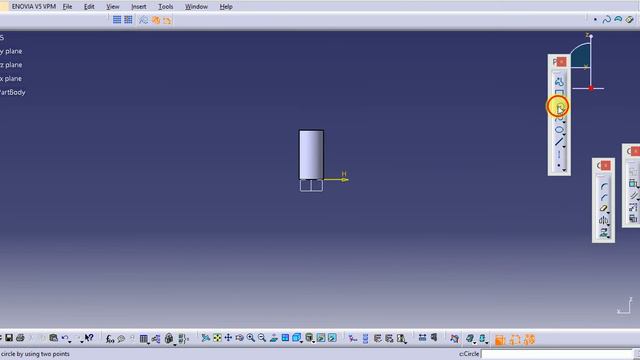Select the Point tool in Profile toolbar
This screenshot has height=360, width=640.
(x=558, y=165)
